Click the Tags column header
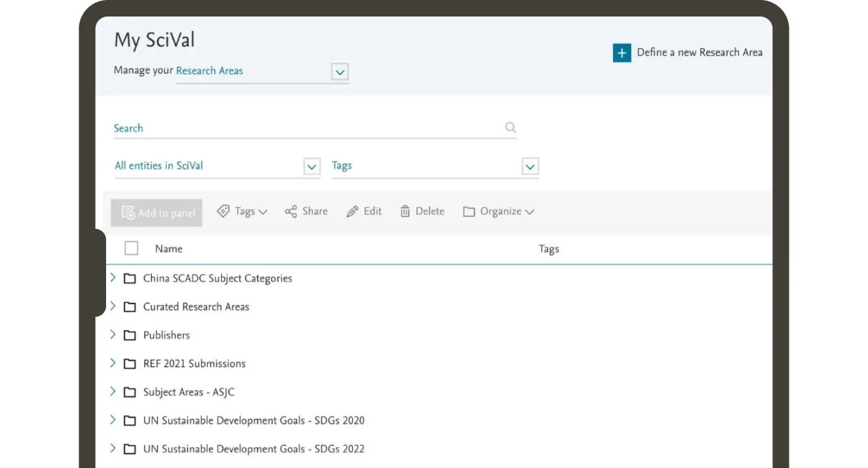The image size is (868, 468). [x=549, y=248]
